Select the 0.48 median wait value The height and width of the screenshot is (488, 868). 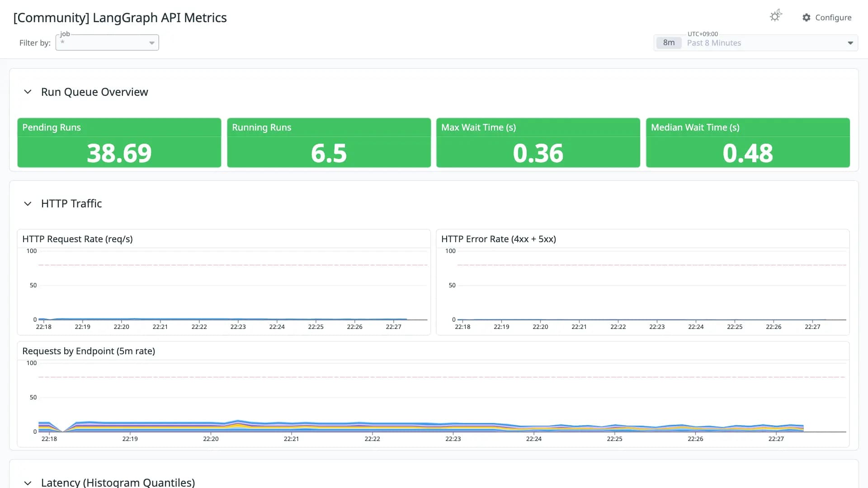[x=748, y=153]
